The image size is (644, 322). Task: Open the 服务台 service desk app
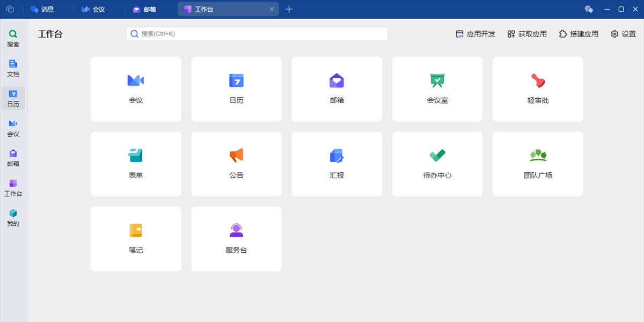(x=236, y=239)
